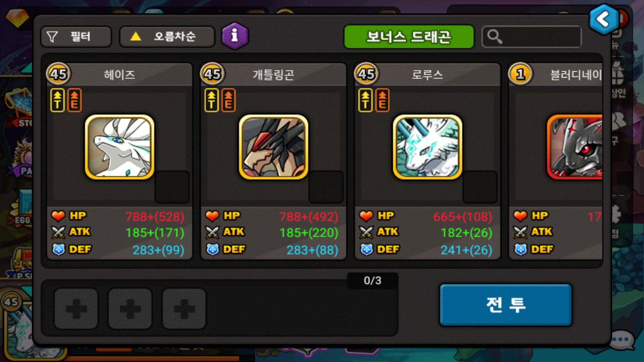Open the chat speech bubble icon
This screenshot has width=644, height=362.
(622, 340)
